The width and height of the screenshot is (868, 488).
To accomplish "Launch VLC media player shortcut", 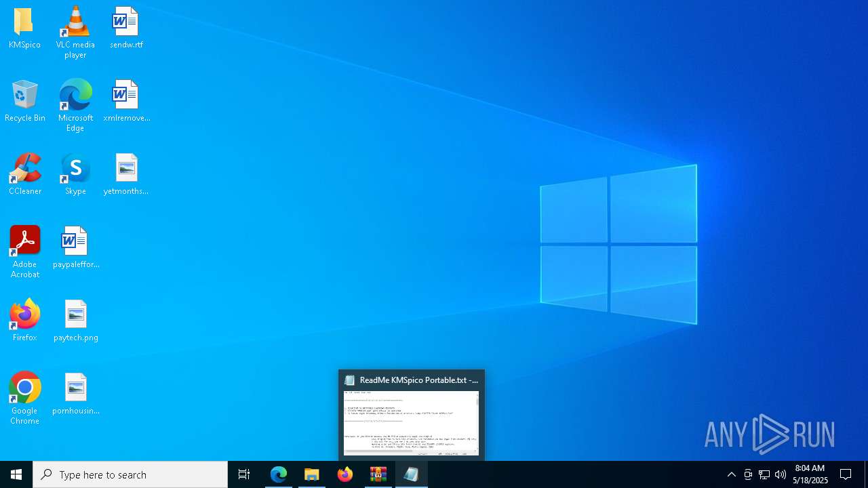I will pyautogui.click(x=75, y=33).
